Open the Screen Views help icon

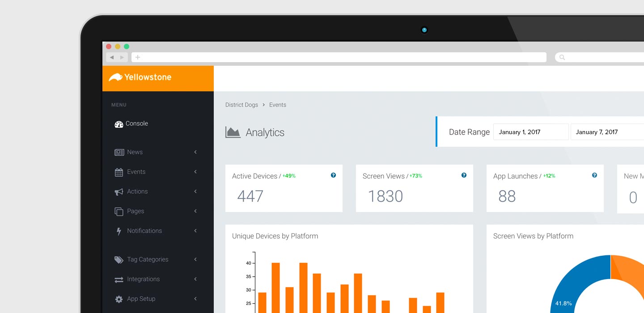pyautogui.click(x=464, y=175)
